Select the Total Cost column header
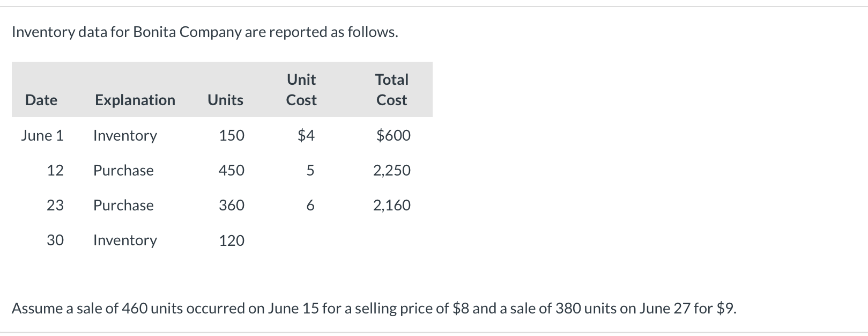Screen dimensions: 868x336 click(392, 90)
